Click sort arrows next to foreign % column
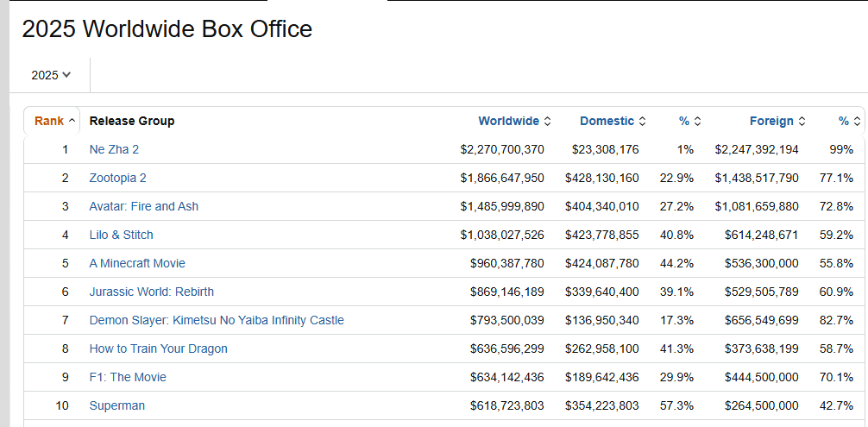 point(857,121)
